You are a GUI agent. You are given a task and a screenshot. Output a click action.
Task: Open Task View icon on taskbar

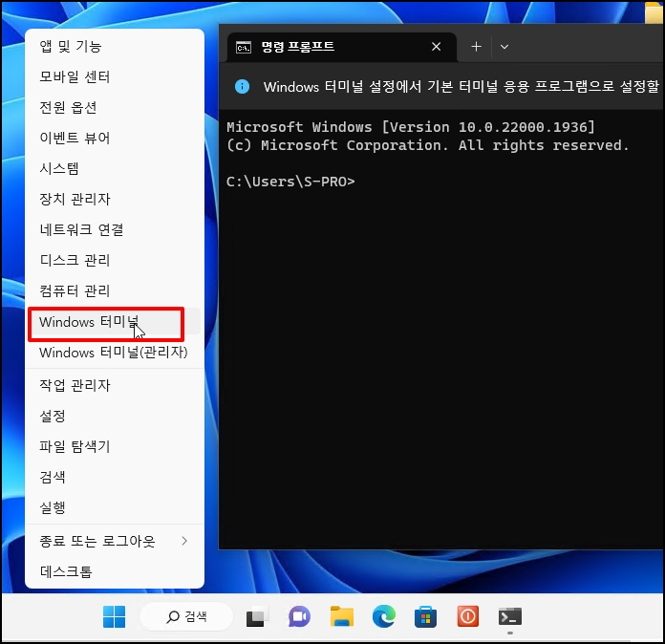257,617
